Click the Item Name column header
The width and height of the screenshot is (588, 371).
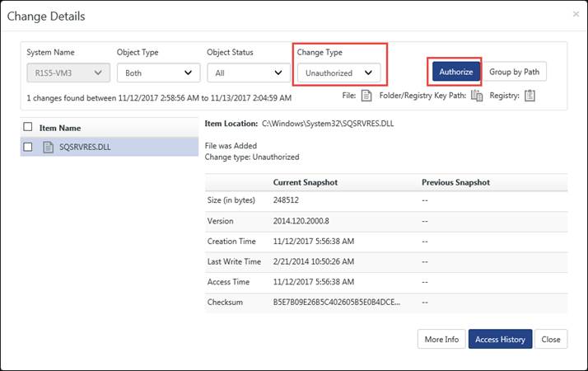60,128
